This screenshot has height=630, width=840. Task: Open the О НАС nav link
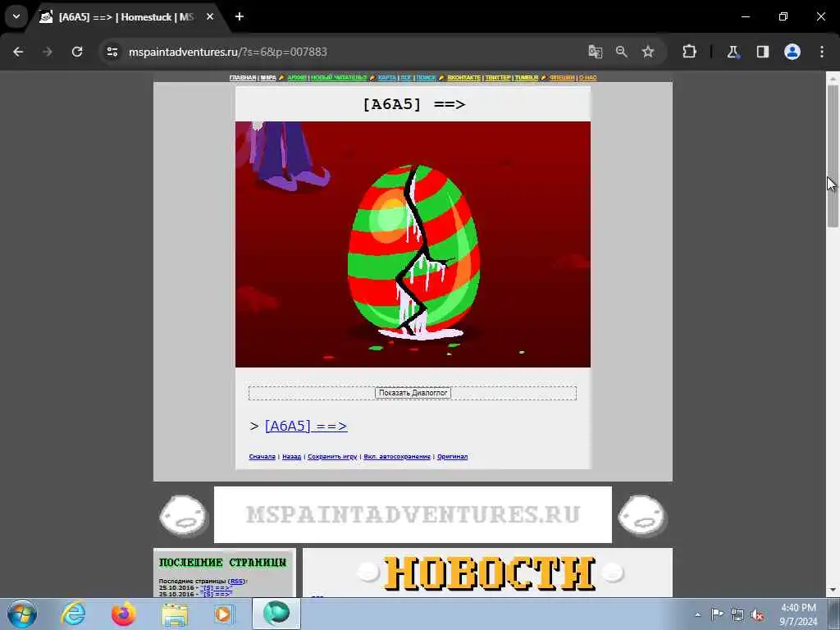[587, 78]
